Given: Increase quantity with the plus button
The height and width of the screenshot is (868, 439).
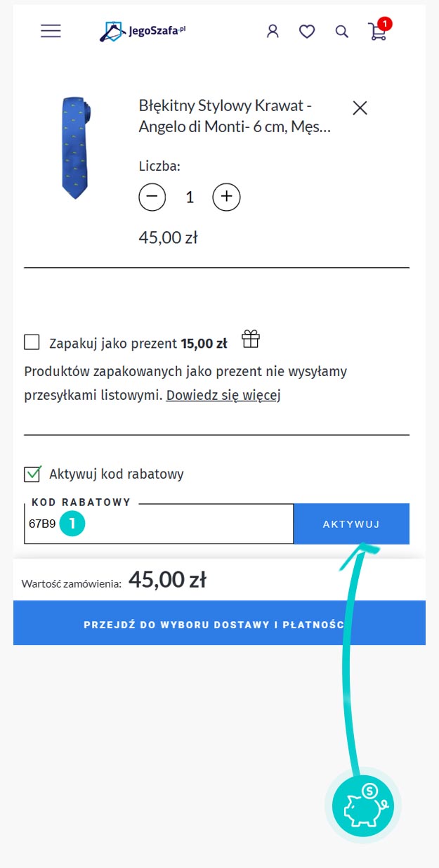Looking at the screenshot, I should click(x=226, y=197).
